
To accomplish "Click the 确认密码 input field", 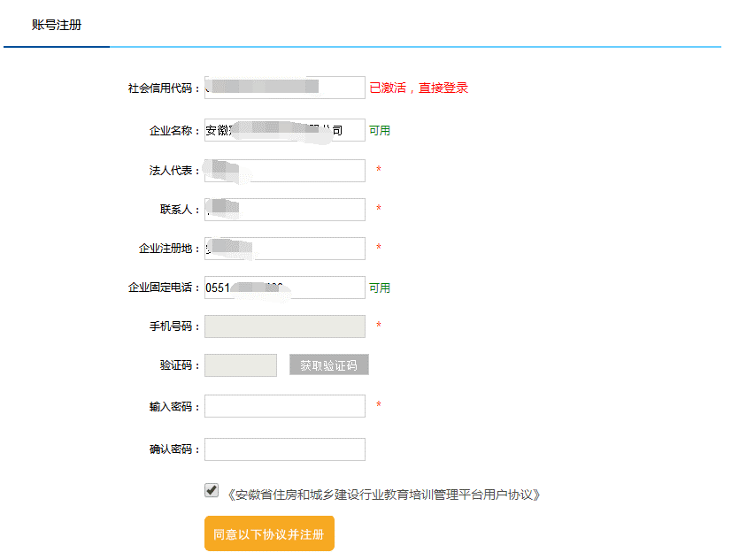I will click(284, 449).
